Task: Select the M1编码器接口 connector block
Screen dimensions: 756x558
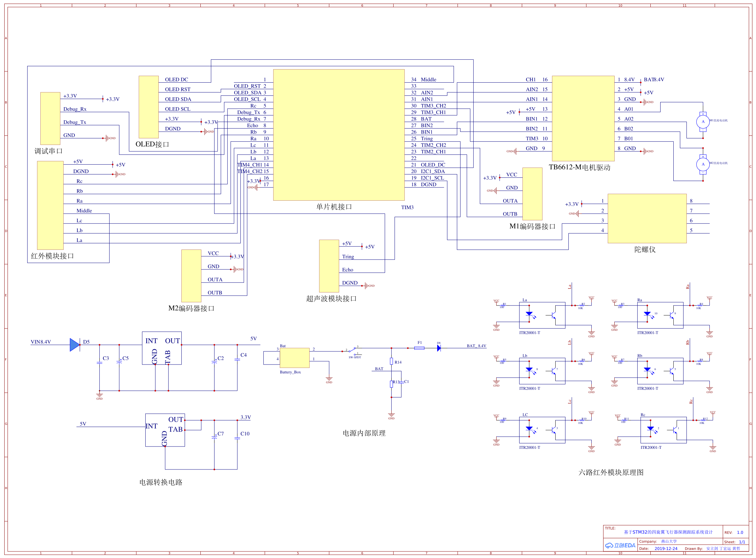Action: (532, 194)
